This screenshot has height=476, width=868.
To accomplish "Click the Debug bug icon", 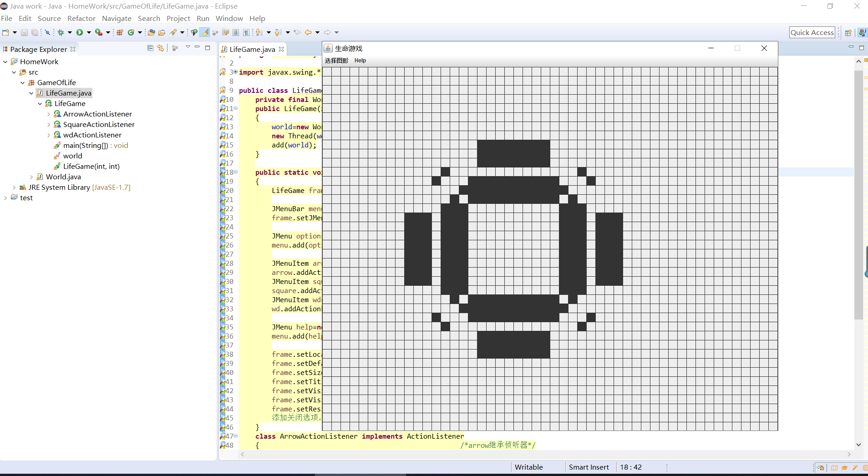I will point(61,32).
